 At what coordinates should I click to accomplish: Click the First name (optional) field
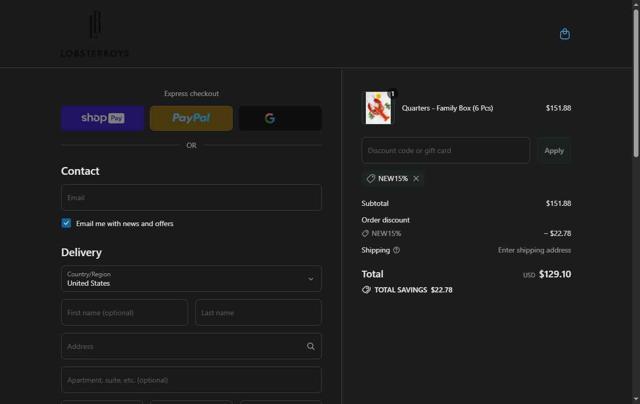[x=124, y=313]
